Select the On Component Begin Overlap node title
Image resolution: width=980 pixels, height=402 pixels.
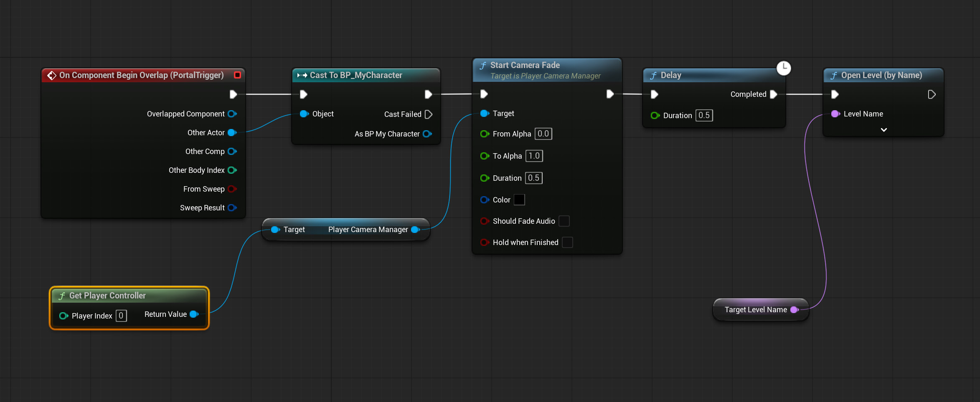tap(142, 75)
